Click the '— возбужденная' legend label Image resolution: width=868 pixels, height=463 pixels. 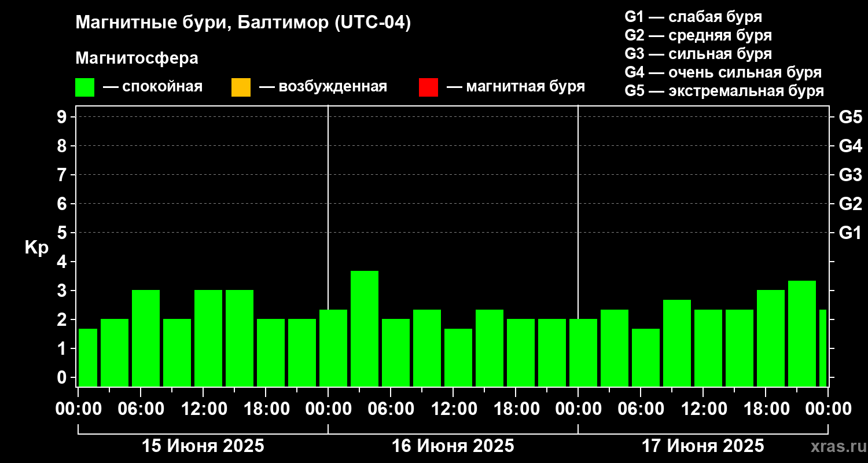click(x=323, y=87)
